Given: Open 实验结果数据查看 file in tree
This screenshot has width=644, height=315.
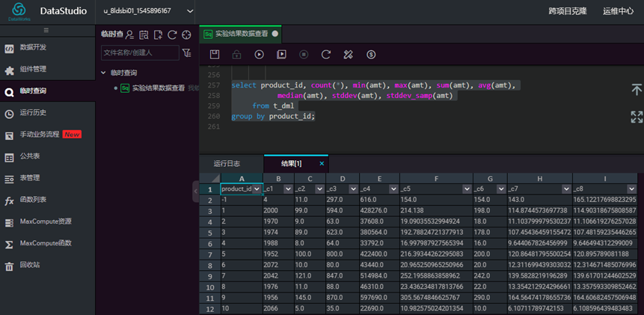Looking at the screenshot, I should [x=158, y=88].
